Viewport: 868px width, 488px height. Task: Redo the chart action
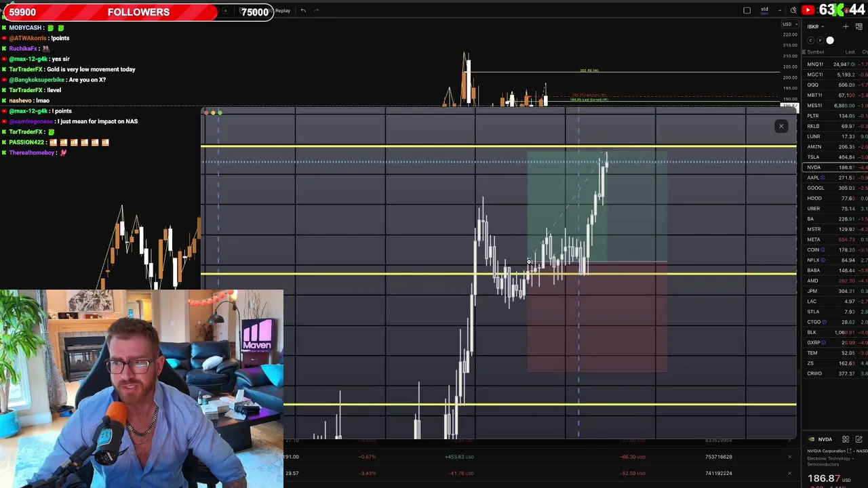pos(316,10)
